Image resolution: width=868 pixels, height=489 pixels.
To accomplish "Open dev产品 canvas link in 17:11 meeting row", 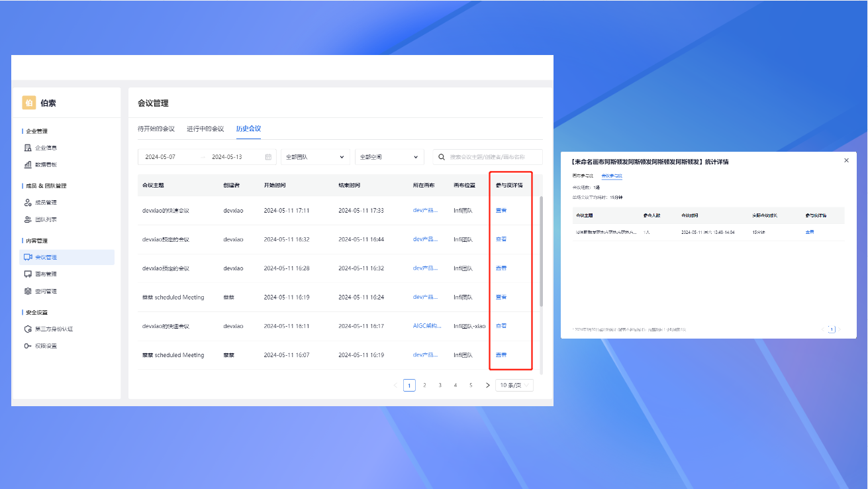I will [425, 210].
